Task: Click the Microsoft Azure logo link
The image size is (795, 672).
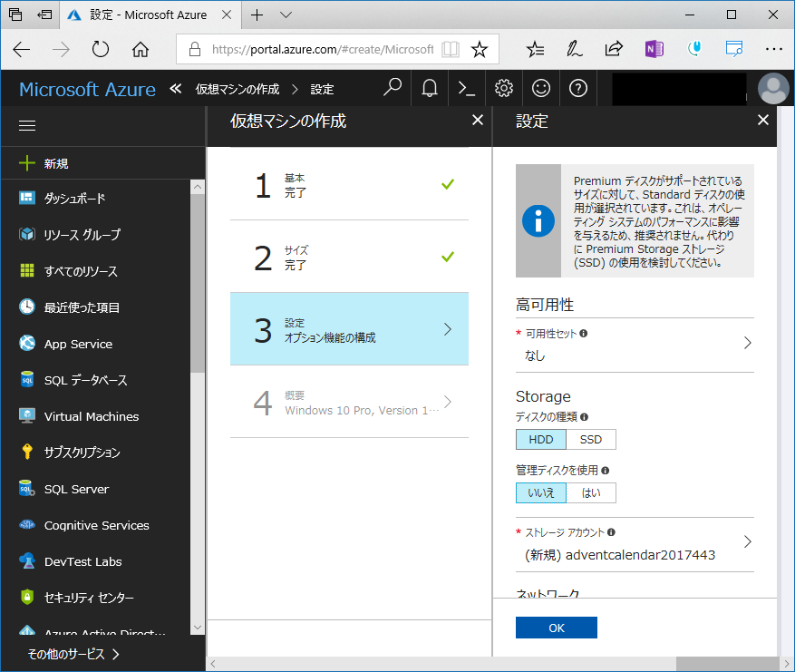Action: 87,89
